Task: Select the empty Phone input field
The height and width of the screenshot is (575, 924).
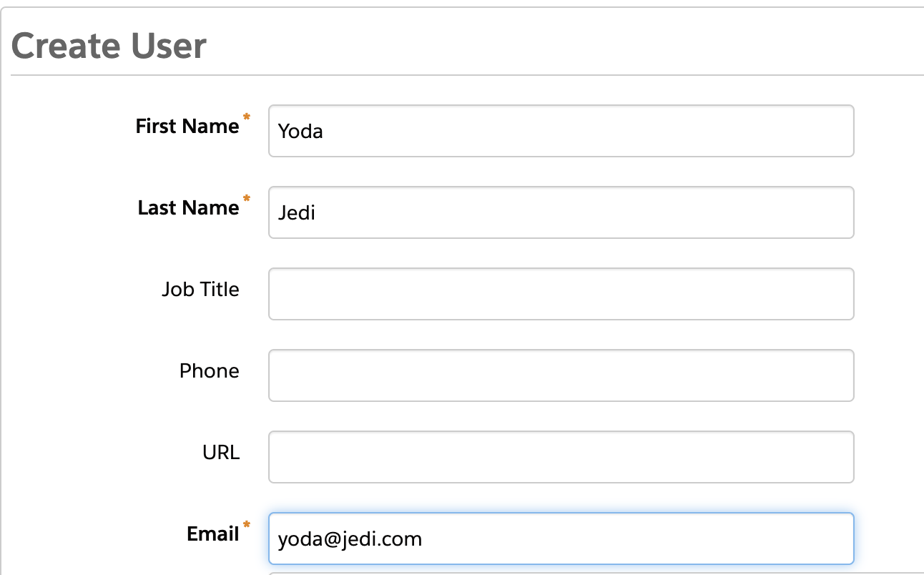Action: tap(561, 375)
